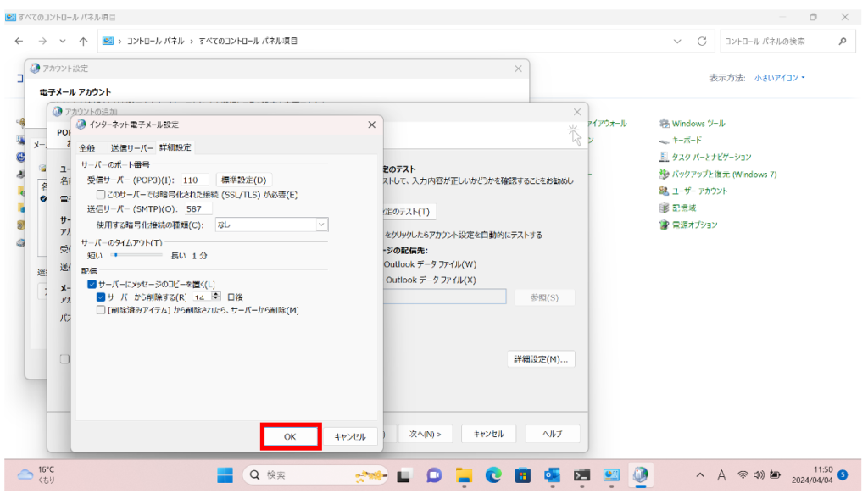Expand the address bar history dropdown arrow
The image size is (868, 499).
677,42
